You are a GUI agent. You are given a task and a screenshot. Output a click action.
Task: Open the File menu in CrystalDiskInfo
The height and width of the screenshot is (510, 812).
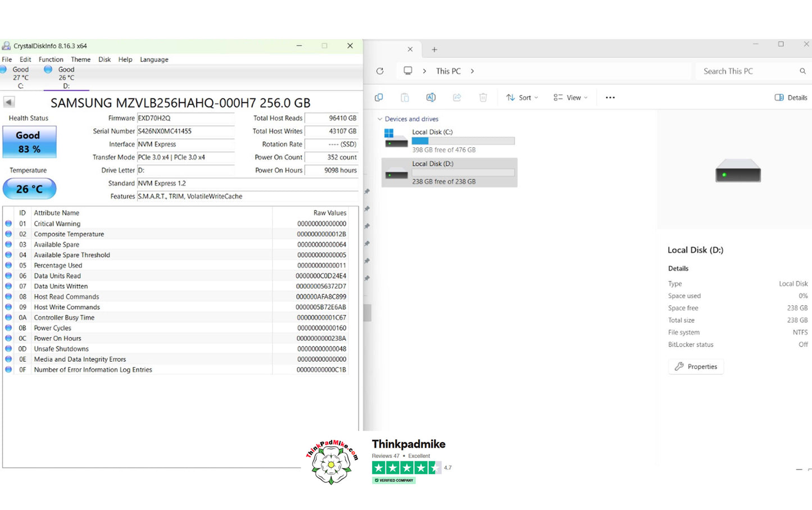(7, 60)
